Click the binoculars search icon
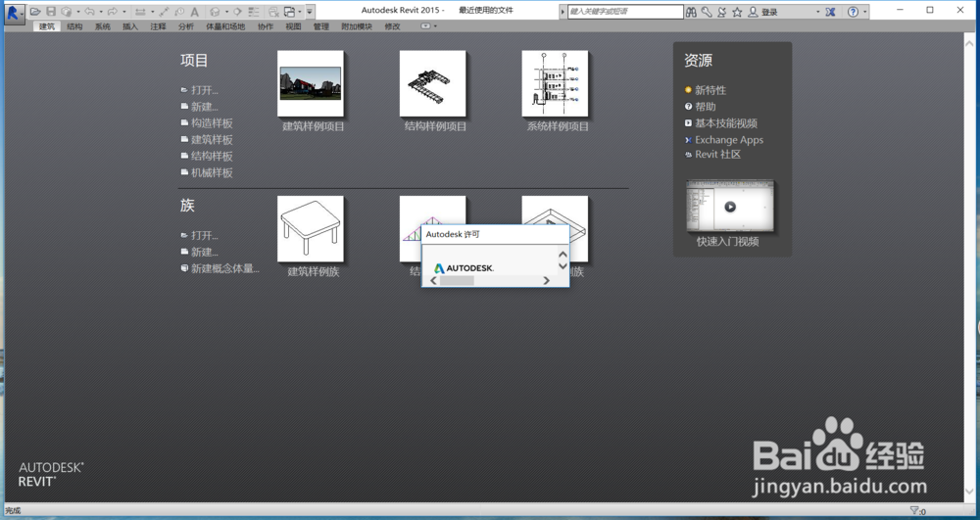This screenshot has width=980, height=520. (x=691, y=11)
